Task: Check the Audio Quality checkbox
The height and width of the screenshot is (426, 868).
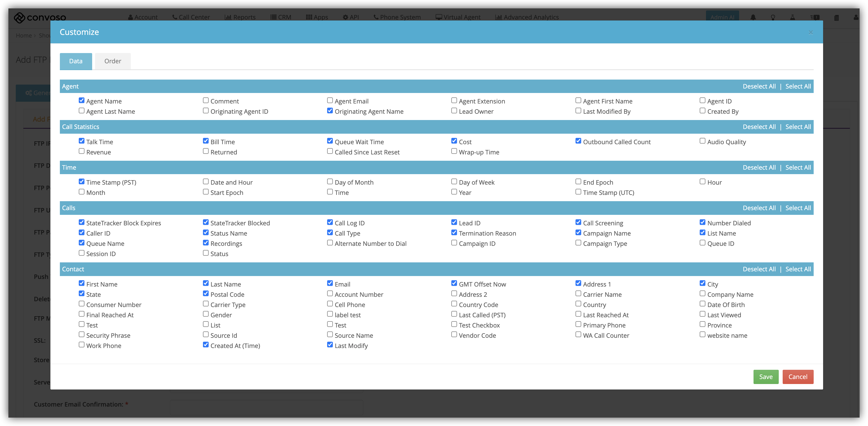Action: coord(703,141)
